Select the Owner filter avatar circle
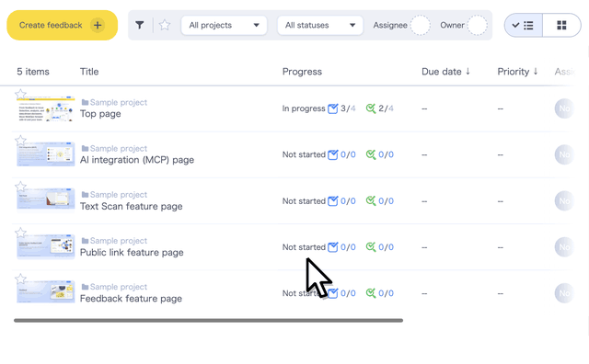 (477, 25)
